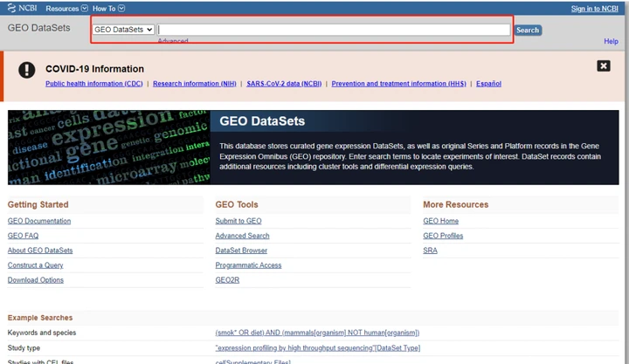The image size is (629, 364).
Task: Click the NCBI logo
Action: [22, 8]
